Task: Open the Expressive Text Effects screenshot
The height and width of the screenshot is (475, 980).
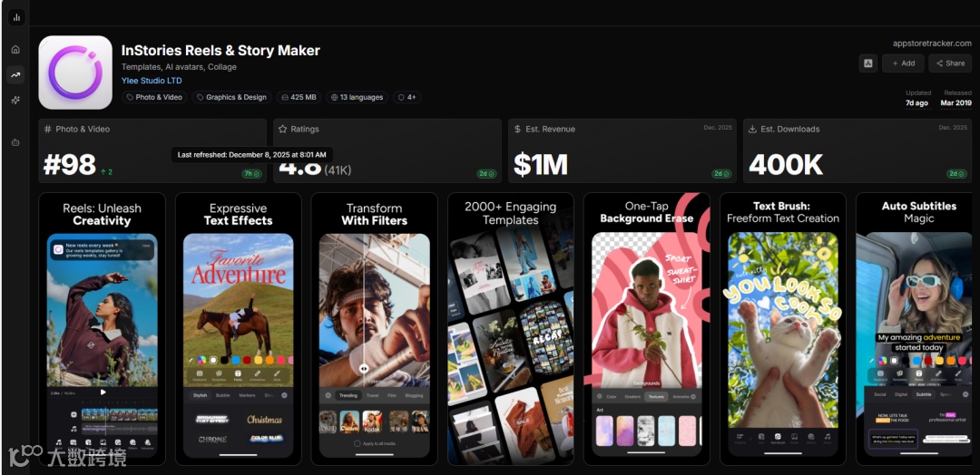Action: pyautogui.click(x=238, y=329)
